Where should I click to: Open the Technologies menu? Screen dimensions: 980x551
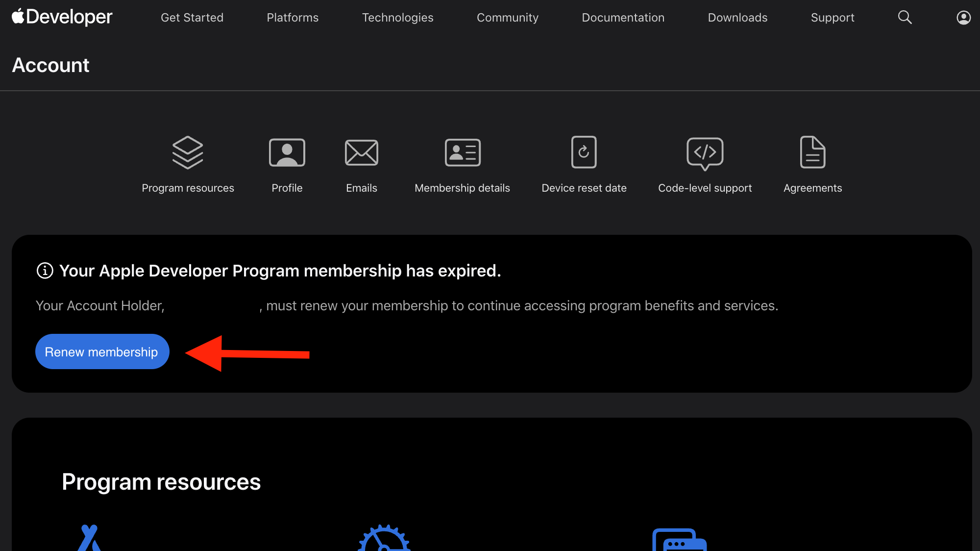(398, 18)
